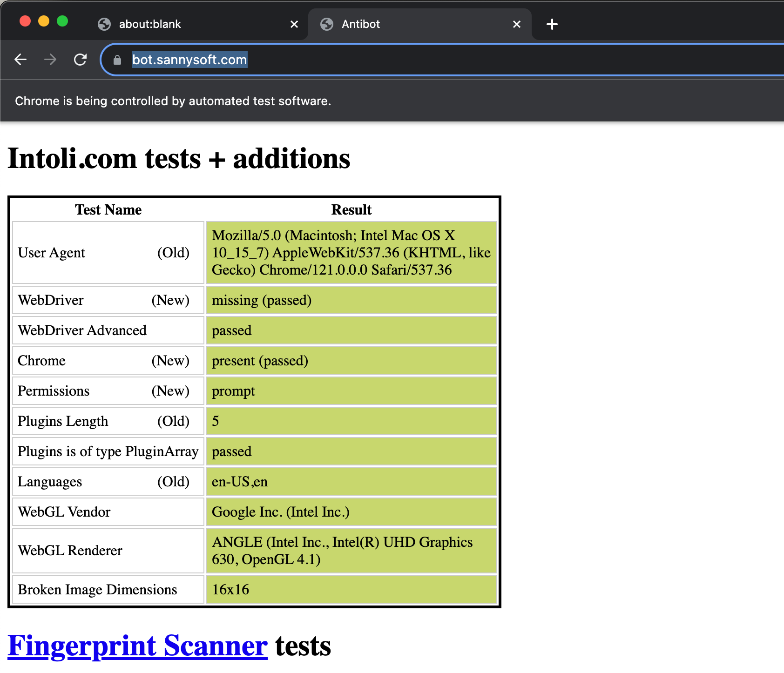784x673 pixels.
Task: Click the plugins length value '5'
Action: 351,421
